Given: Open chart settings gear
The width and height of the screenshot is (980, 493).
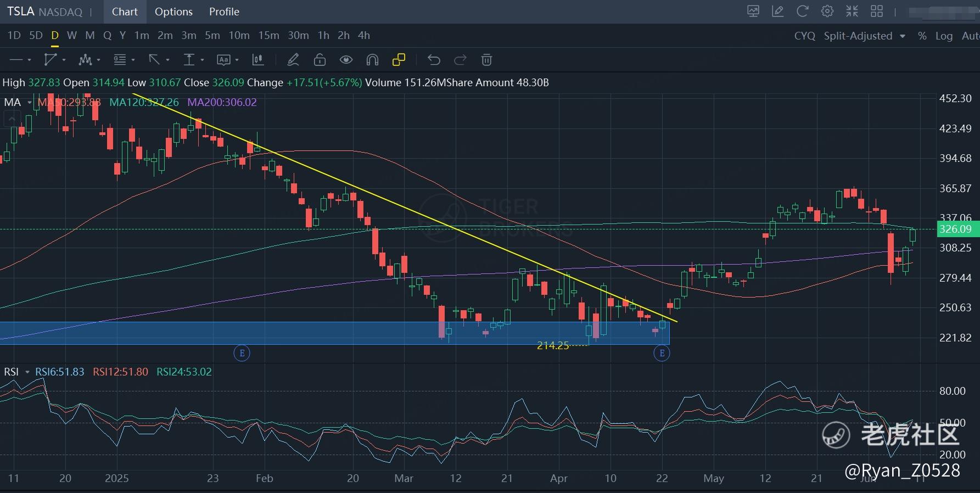Looking at the screenshot, I should [827, 12].
